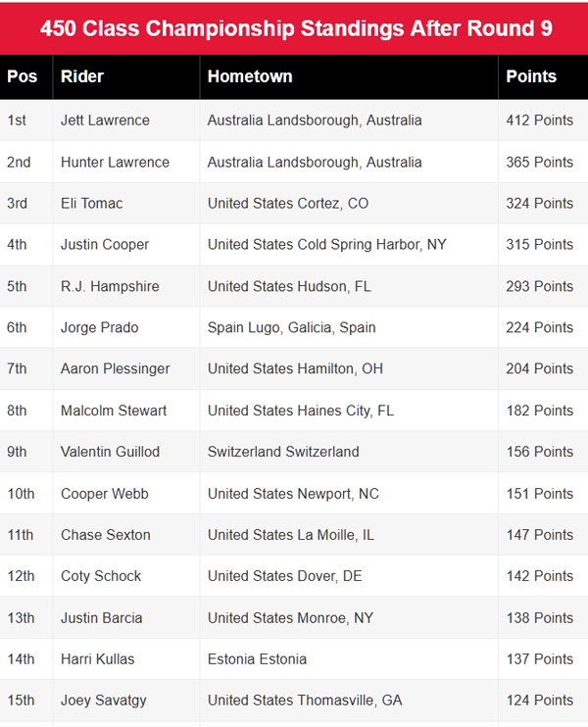
Task: Select rider name Jett Lawrence
Action: (105, 121)
